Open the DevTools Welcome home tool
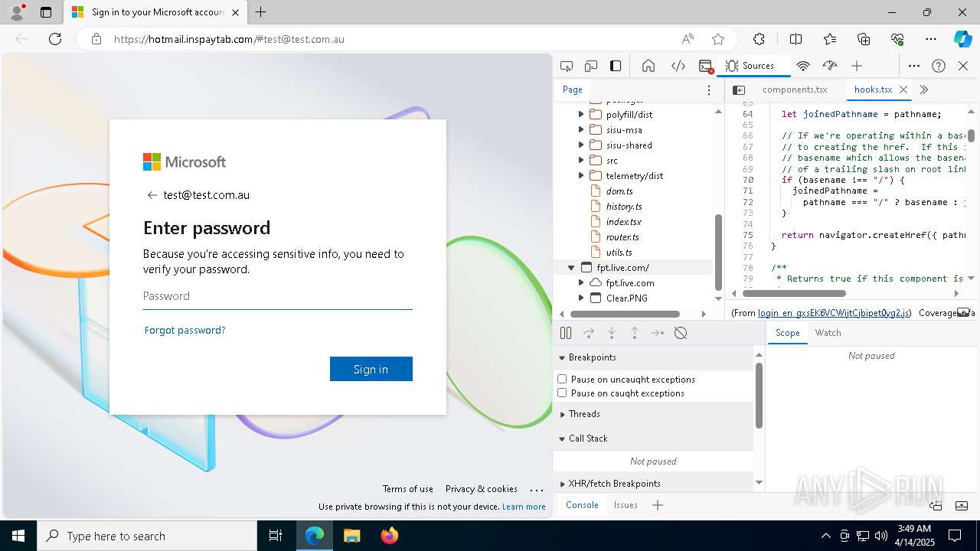The width and height of the screenshot is (980, 551). 648,66
